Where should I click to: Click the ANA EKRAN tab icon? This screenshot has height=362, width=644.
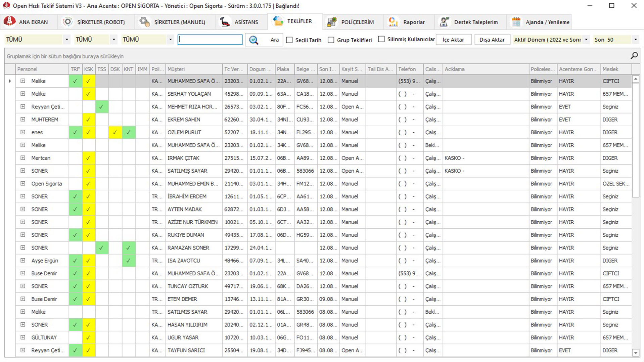tap(9, 21)
